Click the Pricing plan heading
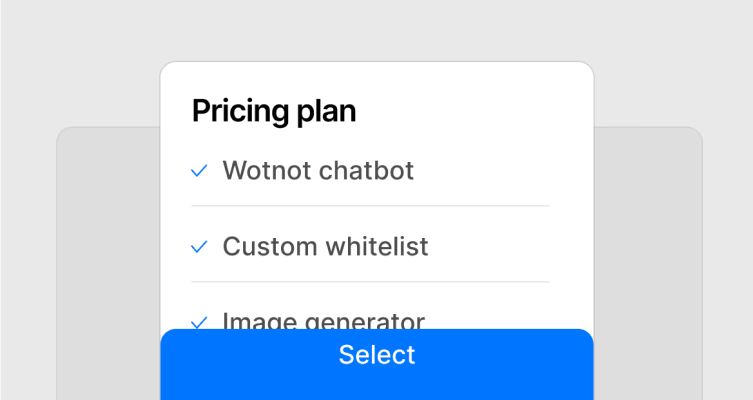 [274, 112]
